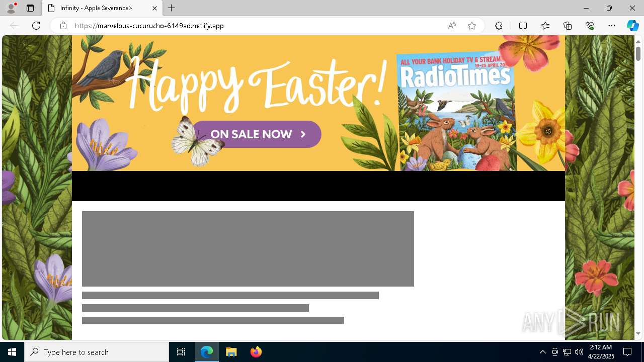Click the Radio Times magazine cover
The height and width of the screenshot is (362, 644).
[x=456, y=111]
